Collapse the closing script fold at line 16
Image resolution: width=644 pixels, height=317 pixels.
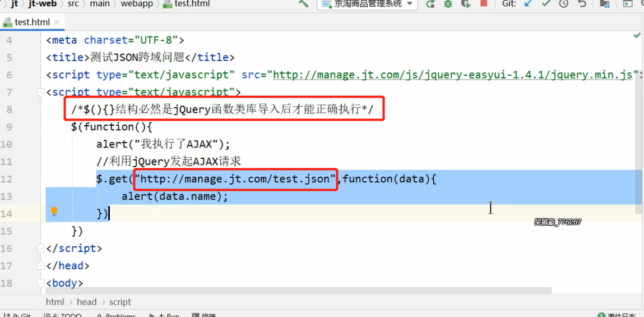pos(40,249)
